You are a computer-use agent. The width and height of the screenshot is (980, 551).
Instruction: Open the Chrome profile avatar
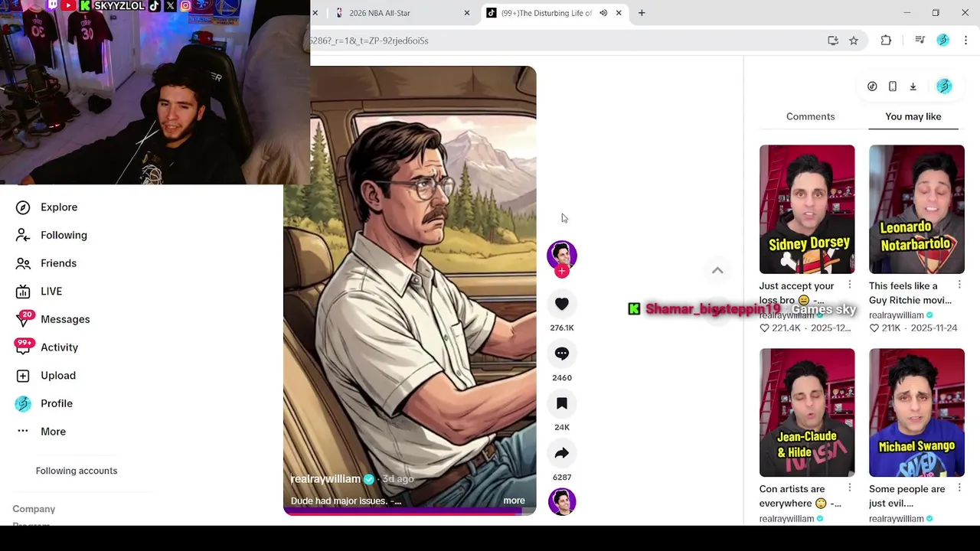tap(943, 41)
